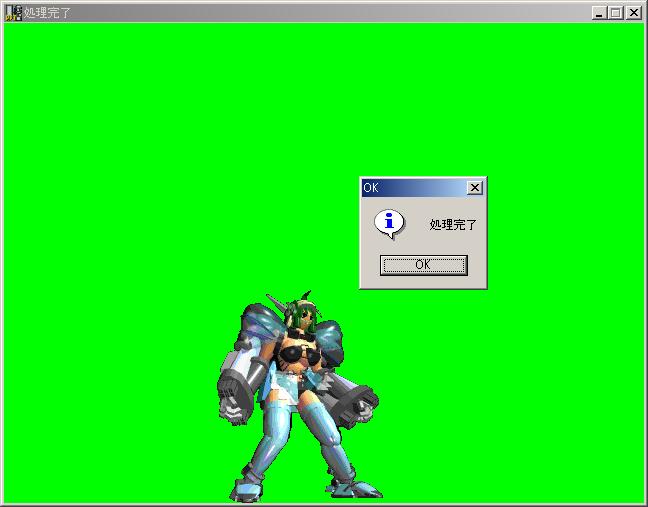This screenshot has width=648, height=507.
Task: Close the 処理完了 main window
Action: click(x=634, y=13)
